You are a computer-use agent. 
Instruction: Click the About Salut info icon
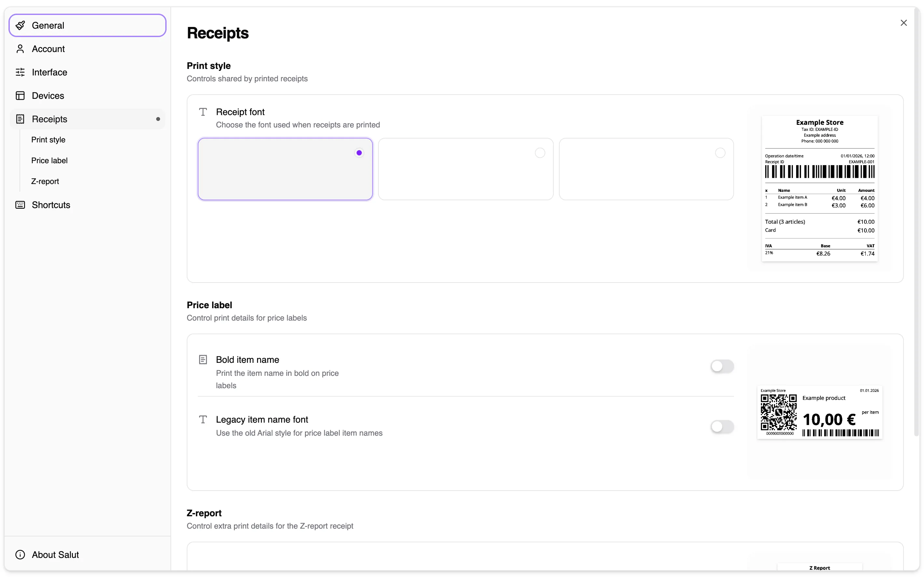coord(20,554)
